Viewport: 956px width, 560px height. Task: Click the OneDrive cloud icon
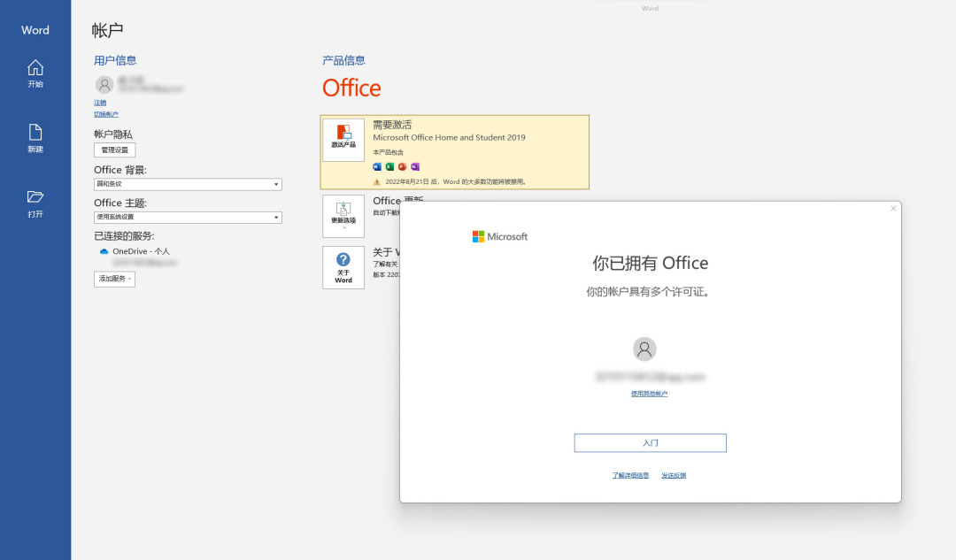[103, 251]
